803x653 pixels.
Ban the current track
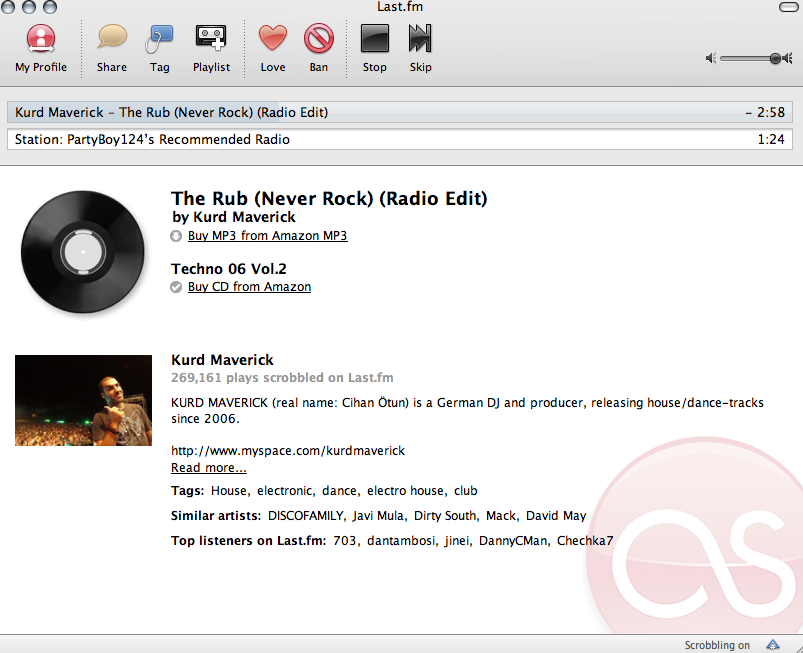(x=319, y=48)
